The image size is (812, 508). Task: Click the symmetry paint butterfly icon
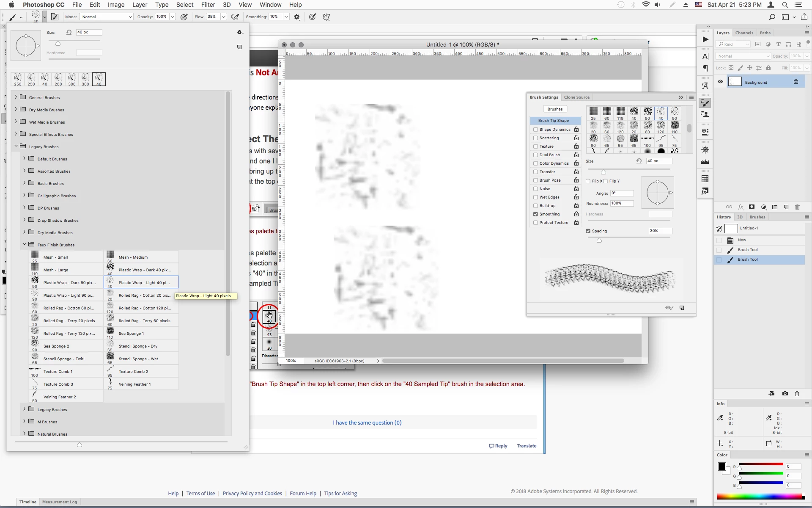[326, 17]
